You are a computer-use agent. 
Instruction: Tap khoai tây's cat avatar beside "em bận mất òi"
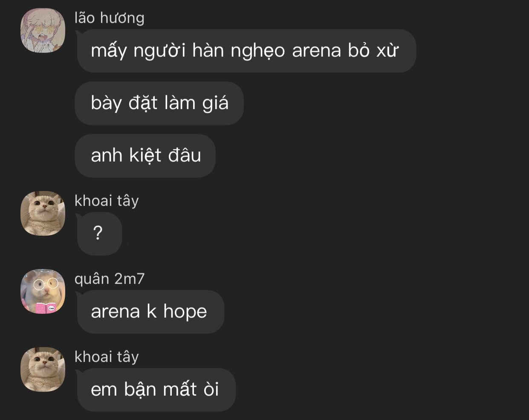pos(43,369)
